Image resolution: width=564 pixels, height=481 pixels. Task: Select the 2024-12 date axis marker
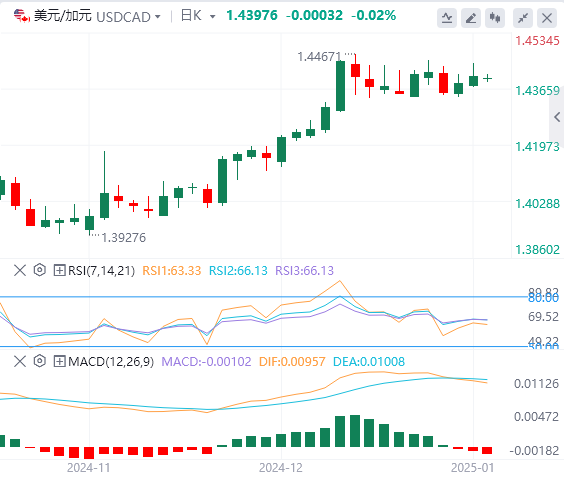coord(281,468)
